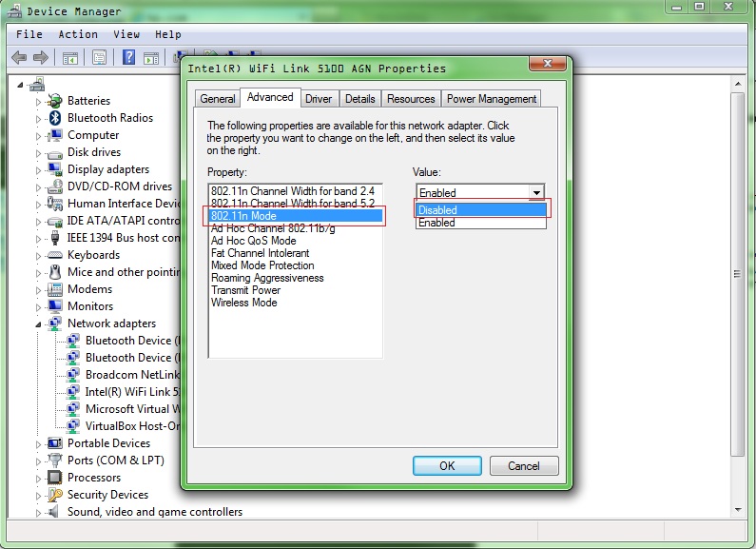Choose Enabled option below Disabled
Screen dimensions: 756x549
point(480,223)
